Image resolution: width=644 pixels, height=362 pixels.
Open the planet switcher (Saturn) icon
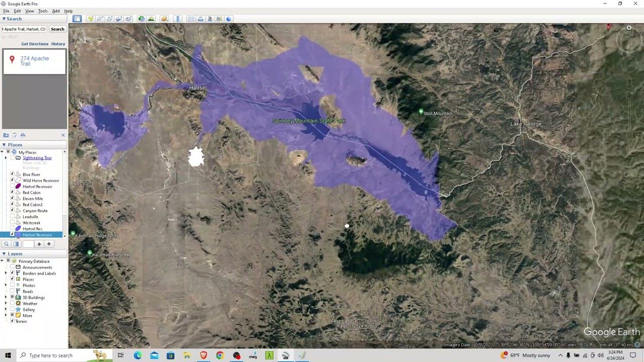(x=164, y=19)
